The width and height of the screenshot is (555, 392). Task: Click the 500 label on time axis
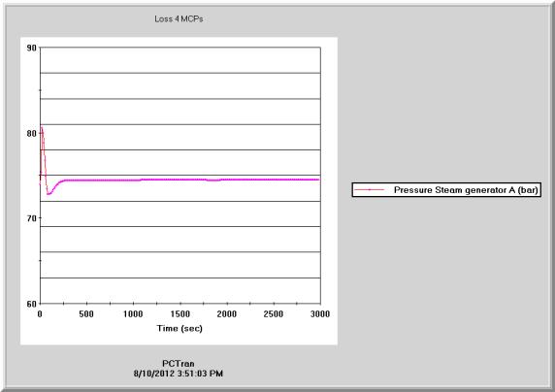click(x=86, y=313)
